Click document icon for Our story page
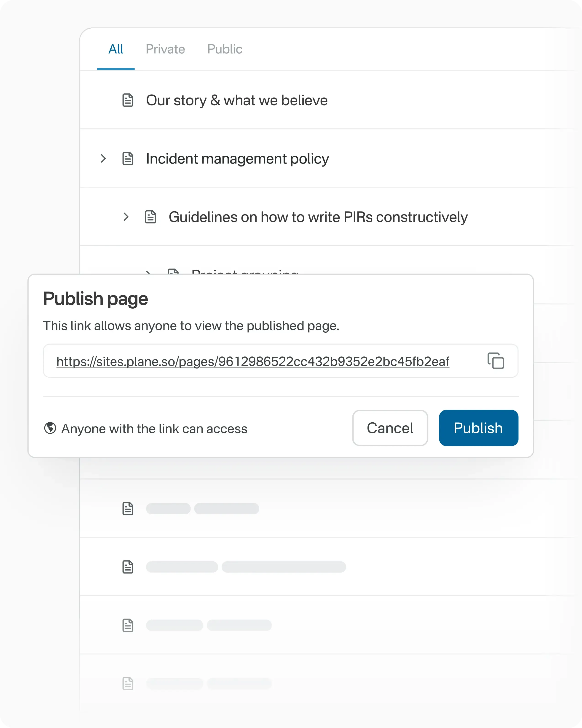The width and height of the screenshot is (582, 728). pyautogui.click(x=128, y=100)
